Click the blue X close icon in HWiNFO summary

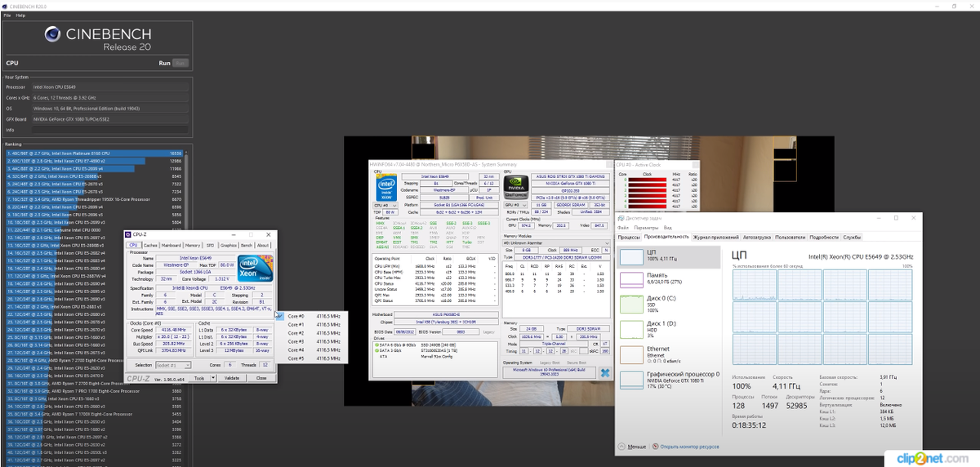605,373
